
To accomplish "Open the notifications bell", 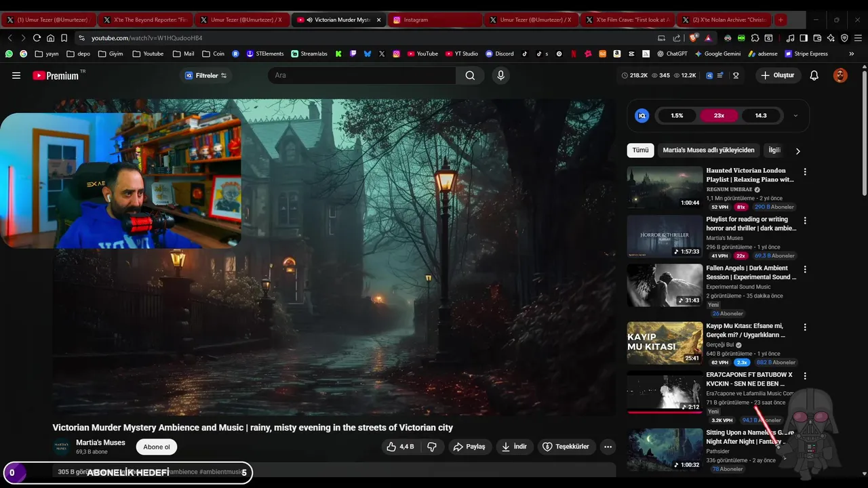I will coord(814,75).
